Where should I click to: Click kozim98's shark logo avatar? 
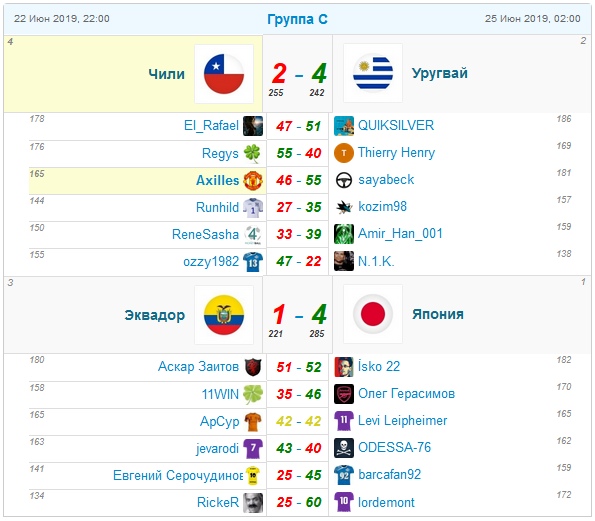tap(344, 207)
